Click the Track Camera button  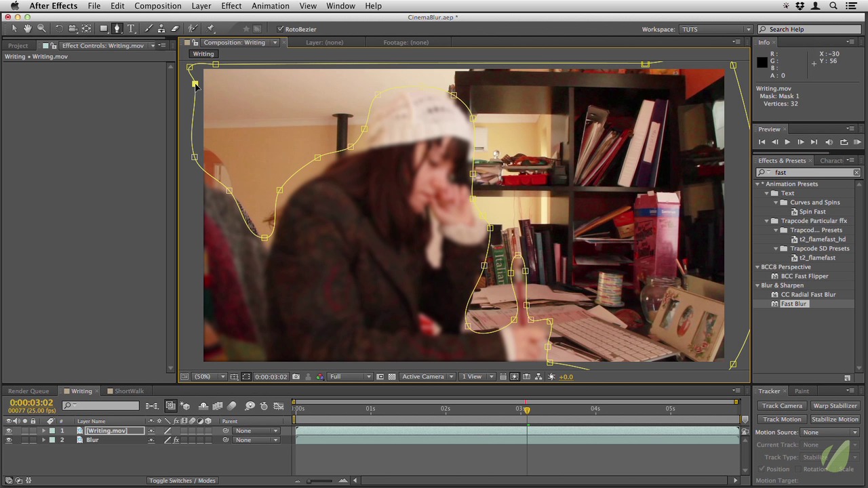click(782, 406)
